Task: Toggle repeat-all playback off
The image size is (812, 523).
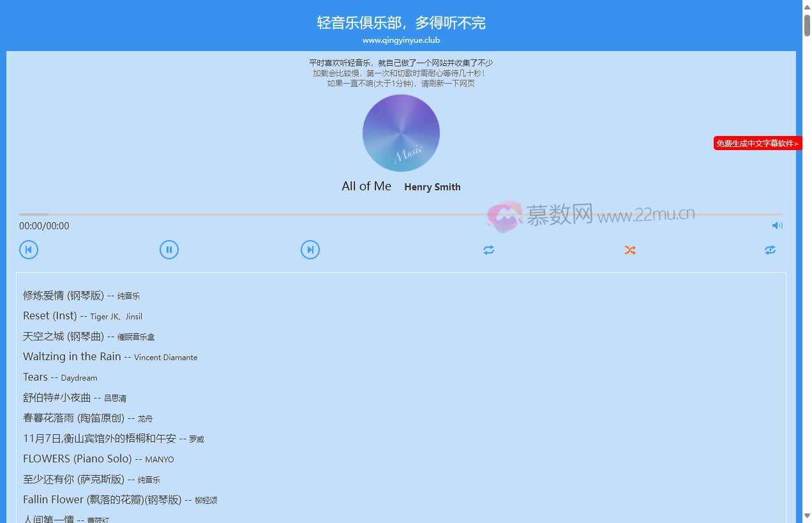Action: pos(489,250)
